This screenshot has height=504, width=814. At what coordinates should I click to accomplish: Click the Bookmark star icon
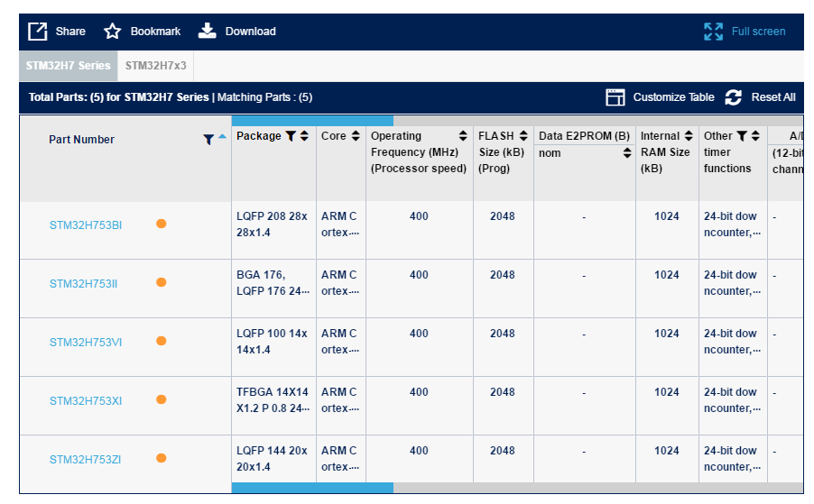[112, 32]
